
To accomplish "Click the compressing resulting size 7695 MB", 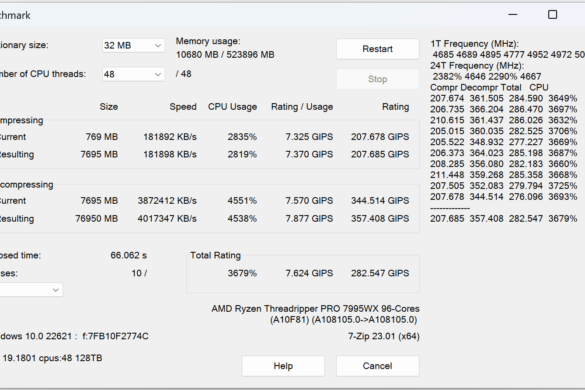I will coord(99,155).
